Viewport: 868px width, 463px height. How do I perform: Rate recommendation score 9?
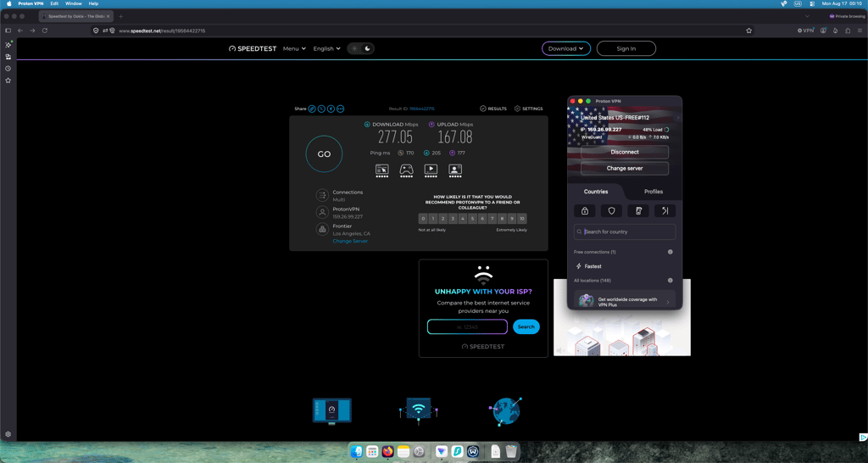point(511,219)
